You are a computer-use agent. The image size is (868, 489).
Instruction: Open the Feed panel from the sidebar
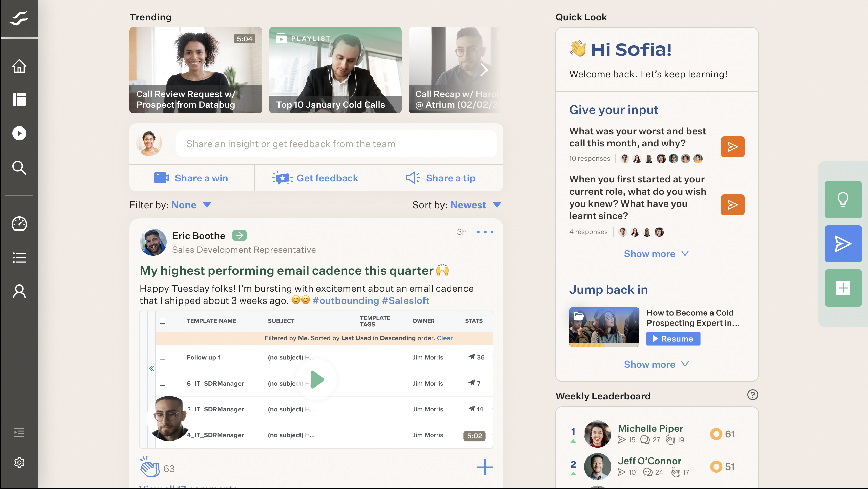click(19, 99)
